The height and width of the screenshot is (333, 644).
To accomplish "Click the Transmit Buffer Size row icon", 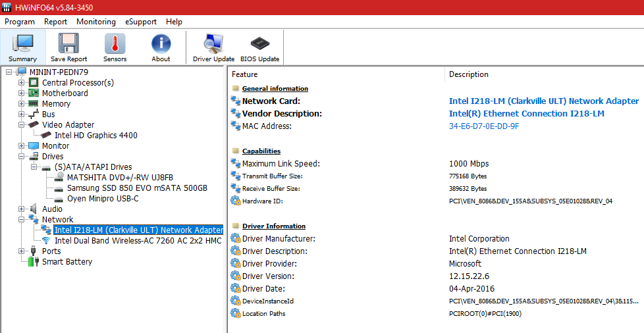I will (235, 176).
